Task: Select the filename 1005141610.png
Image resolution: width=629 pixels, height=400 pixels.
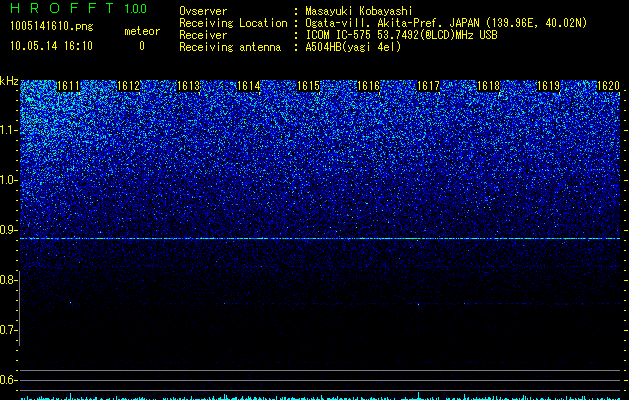Action: 51,26
